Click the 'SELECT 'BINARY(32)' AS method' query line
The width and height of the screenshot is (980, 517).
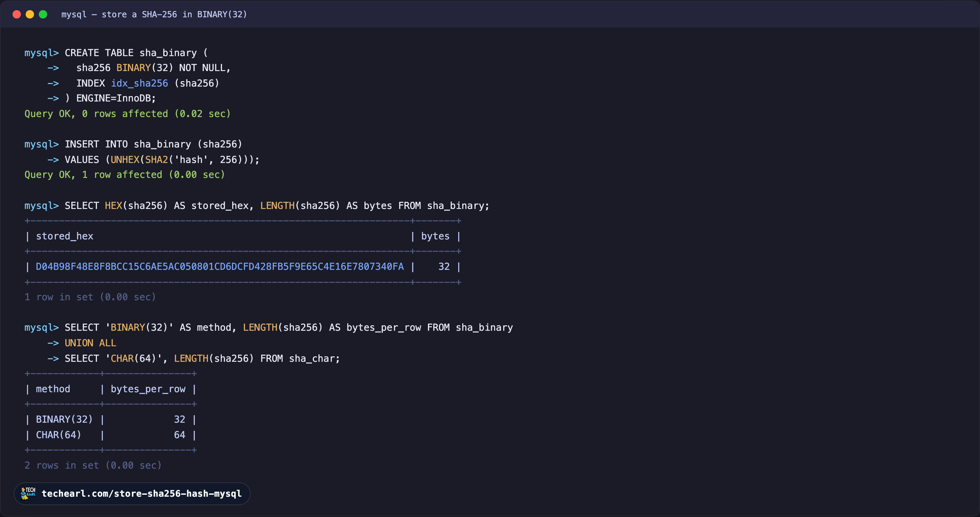[269, 327]
